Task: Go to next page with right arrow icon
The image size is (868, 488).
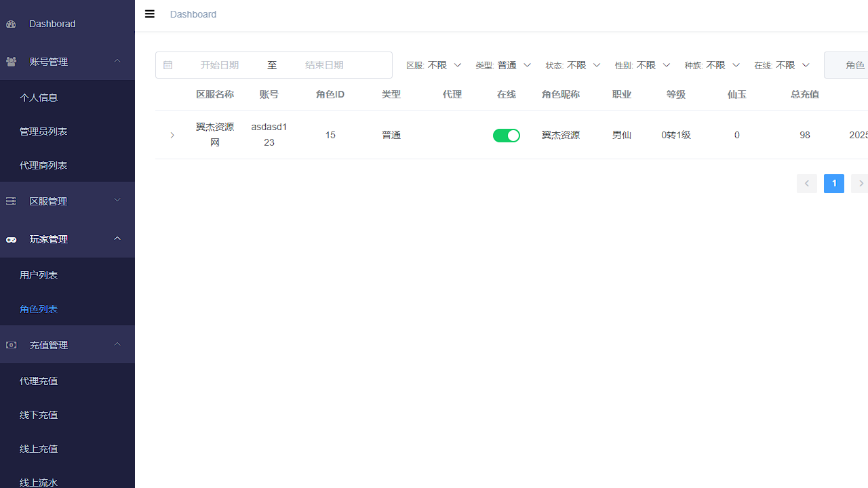Action: [860, 183]
